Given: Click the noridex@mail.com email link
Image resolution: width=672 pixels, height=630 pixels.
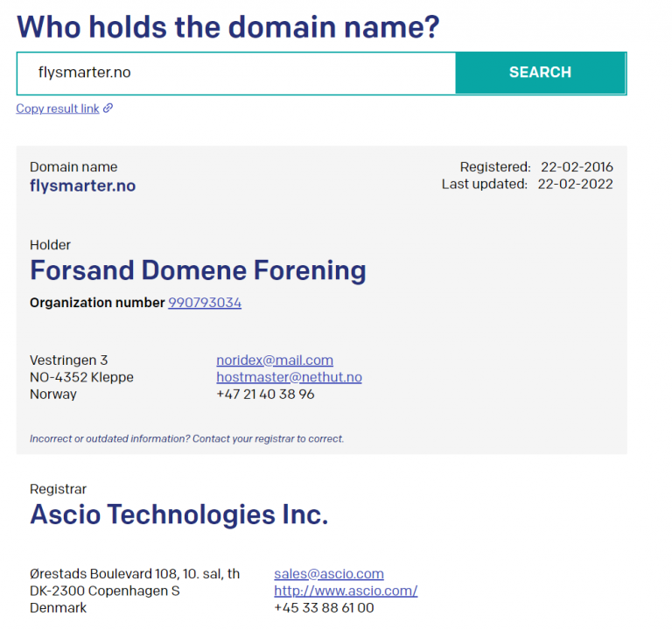Looking at the screenshot, I should (x=275, y=360).
